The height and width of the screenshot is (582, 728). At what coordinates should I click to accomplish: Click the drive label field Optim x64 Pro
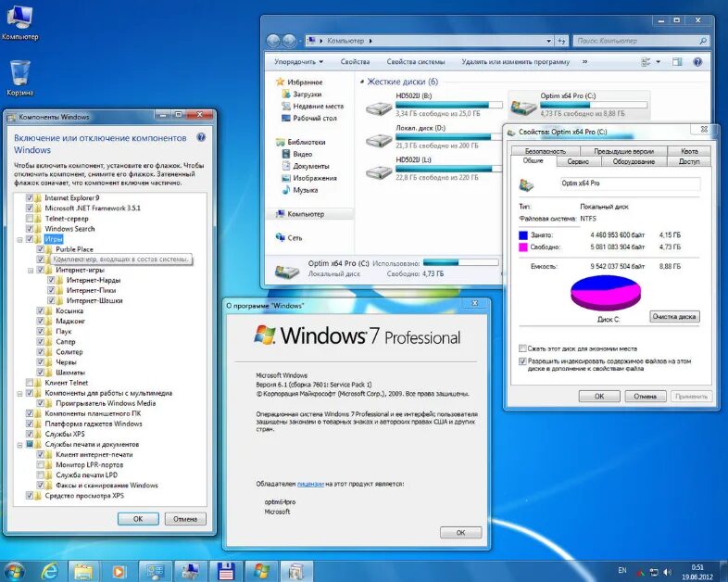pos(630,183)
